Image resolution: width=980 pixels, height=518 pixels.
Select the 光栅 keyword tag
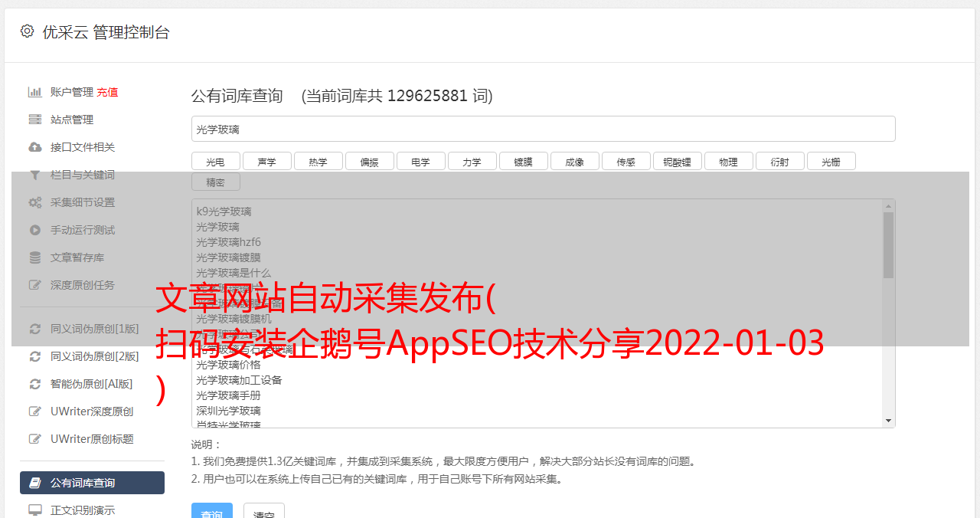[x=831, y=162]
